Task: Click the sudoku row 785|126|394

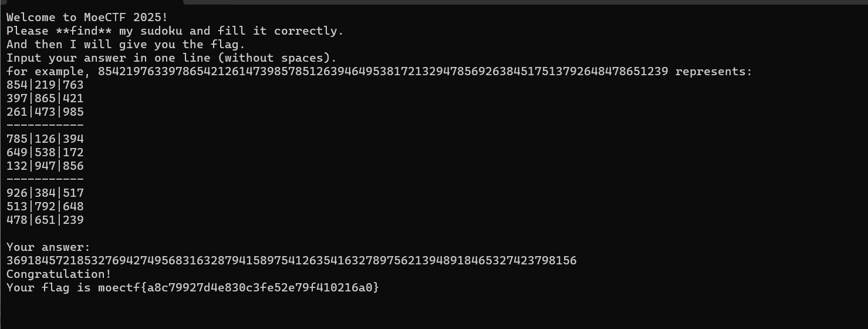Action: coord(45,139)
